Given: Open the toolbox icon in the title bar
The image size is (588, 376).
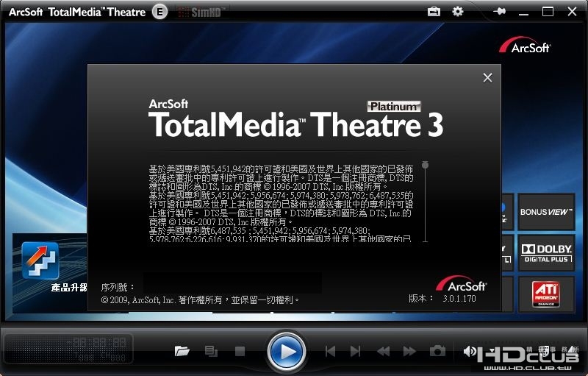Looking at the screenshot, I should tap(434, 12).
